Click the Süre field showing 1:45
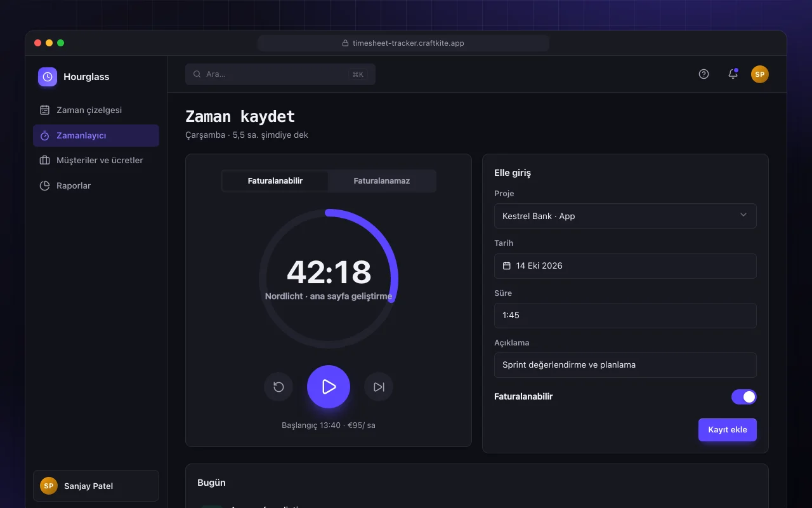Viewport: 812px width, 508px height. (x=625, y=316)
